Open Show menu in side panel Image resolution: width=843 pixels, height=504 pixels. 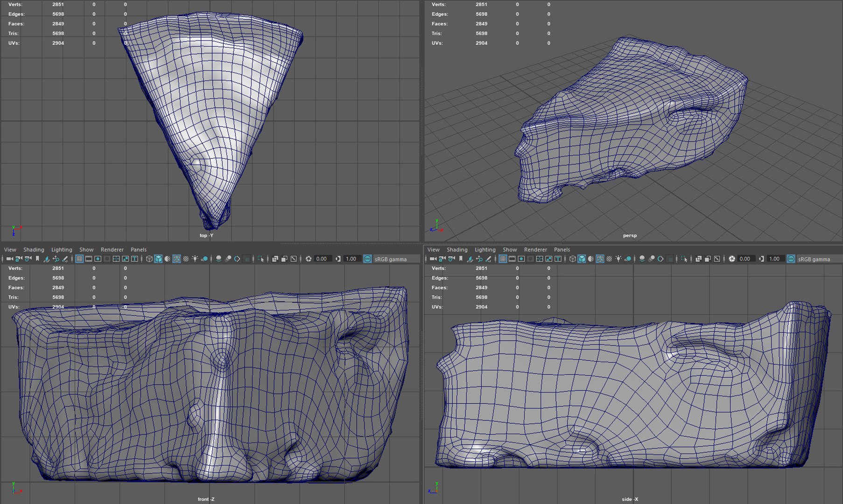pyautogui.click(x=510, y=250)
